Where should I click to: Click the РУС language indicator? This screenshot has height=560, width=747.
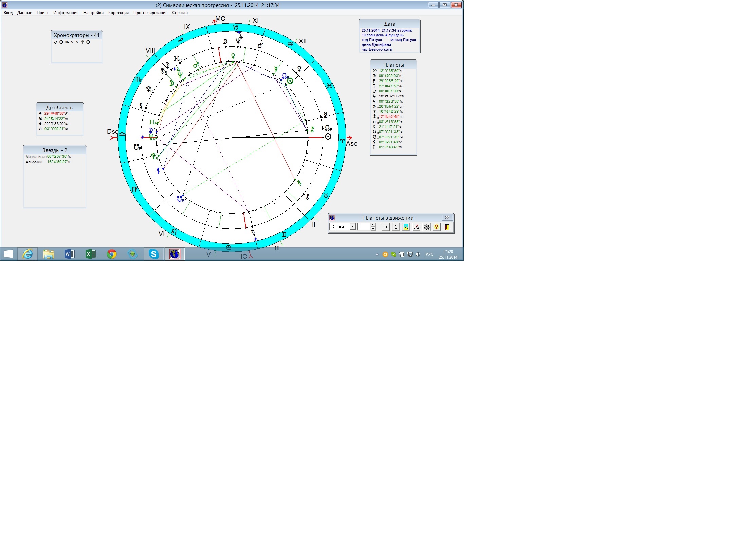coord(429,254)
